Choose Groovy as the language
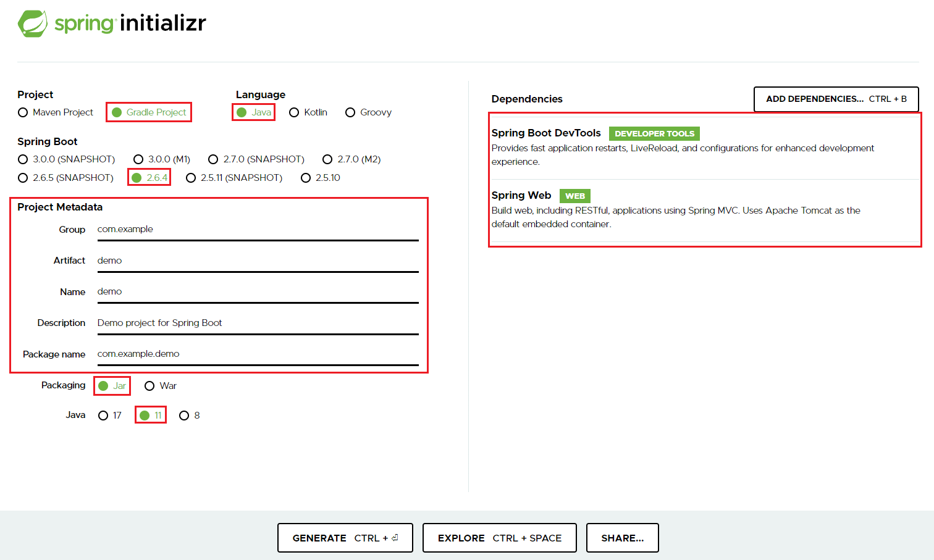 (368, 112)
